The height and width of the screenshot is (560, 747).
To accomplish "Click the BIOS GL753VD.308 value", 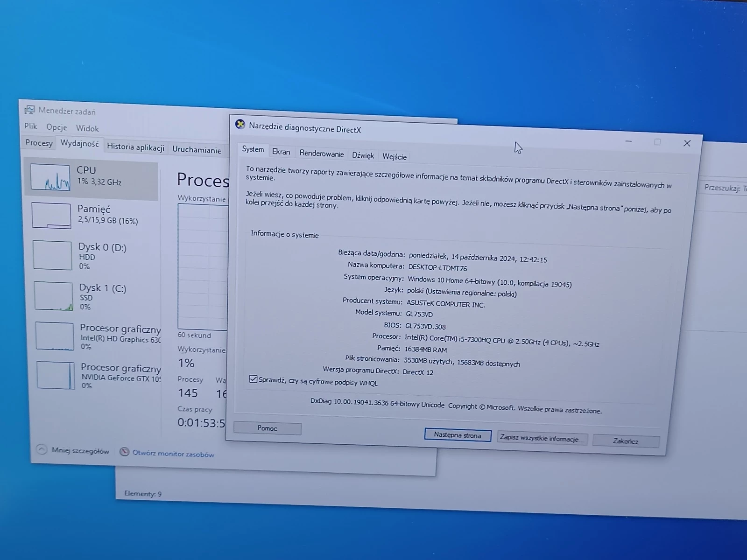I will (425, 326).
